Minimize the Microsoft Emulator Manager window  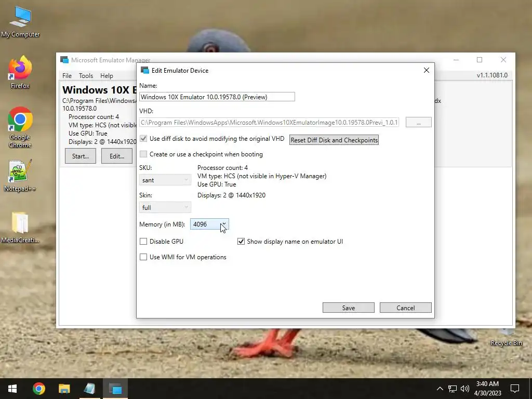(456, 60)
